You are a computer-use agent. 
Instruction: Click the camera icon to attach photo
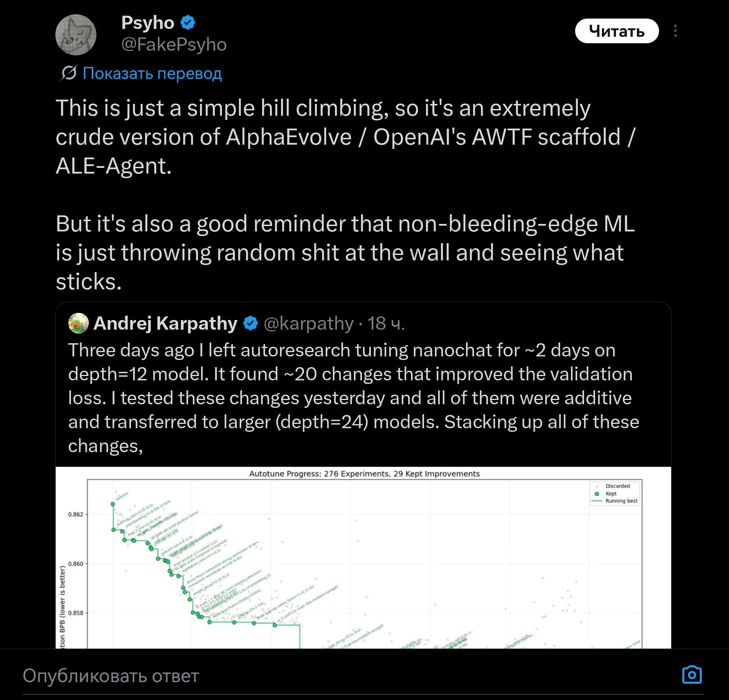click(692, 675)
